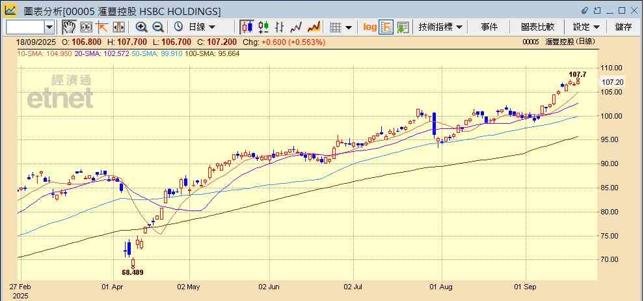This screenshot has width=644, height=301.
Task: Click the green download arrow icon
Action: point(403,27)
